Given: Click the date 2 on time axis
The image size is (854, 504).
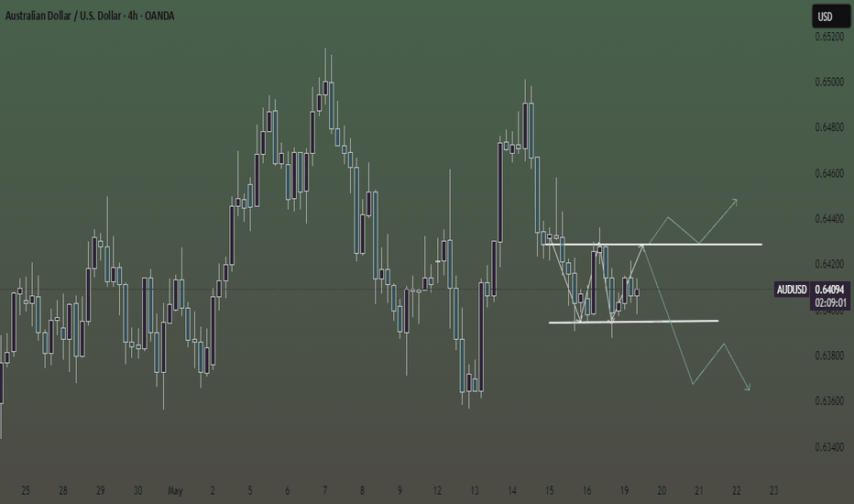Looking at the screenshot, I should (213, 491).
